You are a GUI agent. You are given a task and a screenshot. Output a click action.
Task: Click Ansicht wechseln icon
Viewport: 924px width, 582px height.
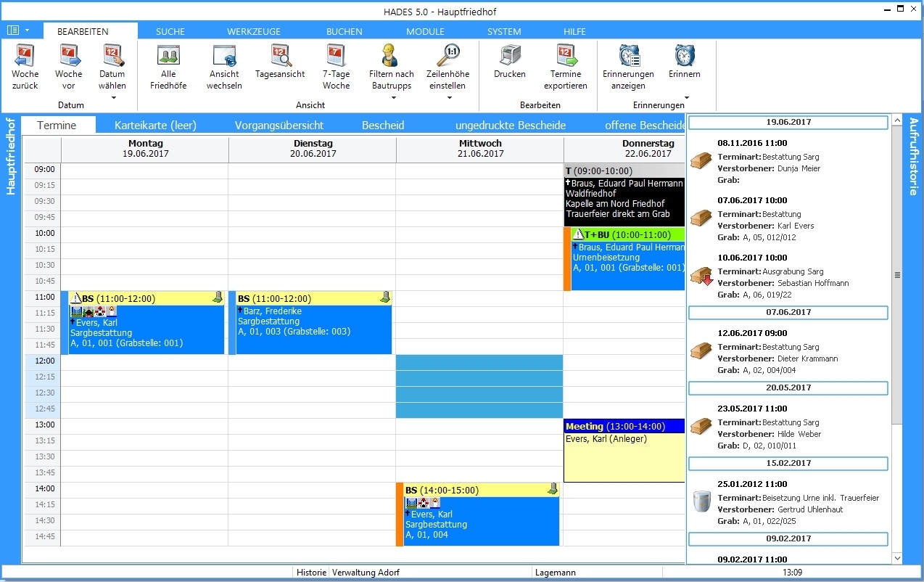pyautogui.click(x=224, y=56)
